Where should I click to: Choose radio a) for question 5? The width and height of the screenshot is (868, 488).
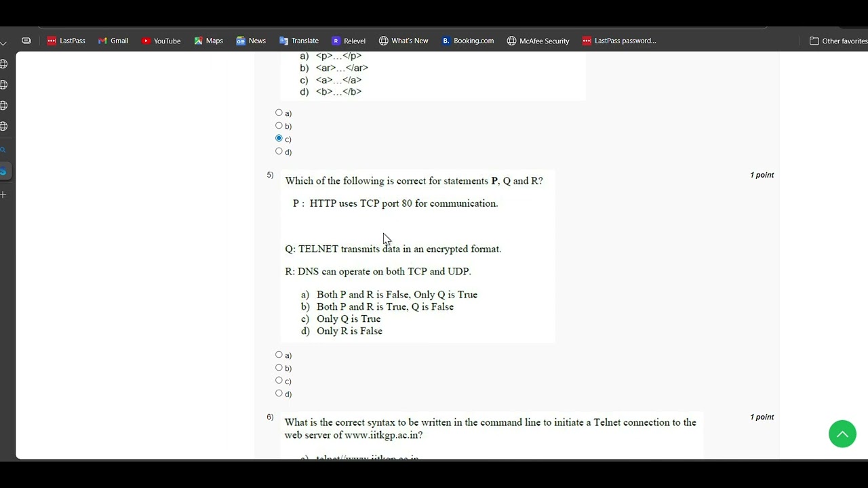(x=279, y=354)
